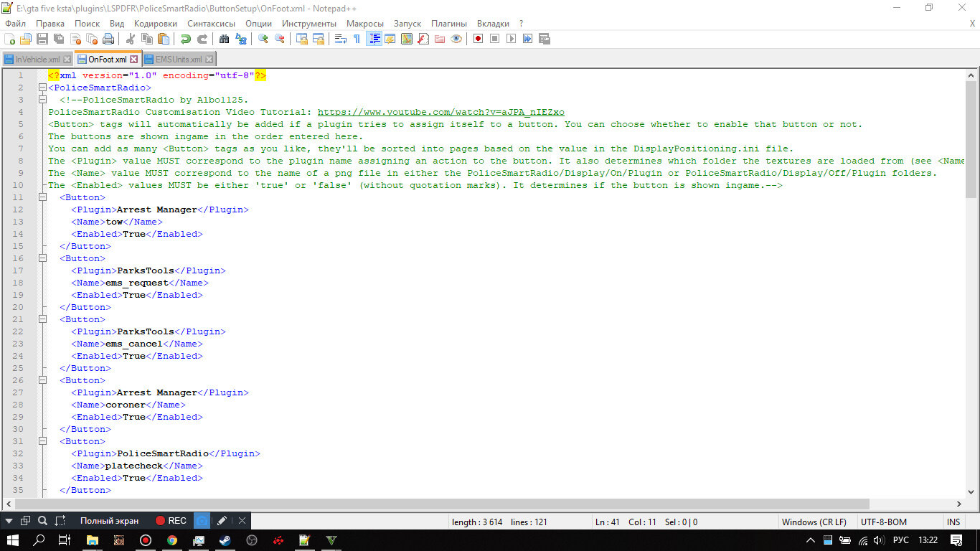Click the vertical scrollbar down arrow
This screenshot has height=551, width=980.
click(x=971, y=492)
